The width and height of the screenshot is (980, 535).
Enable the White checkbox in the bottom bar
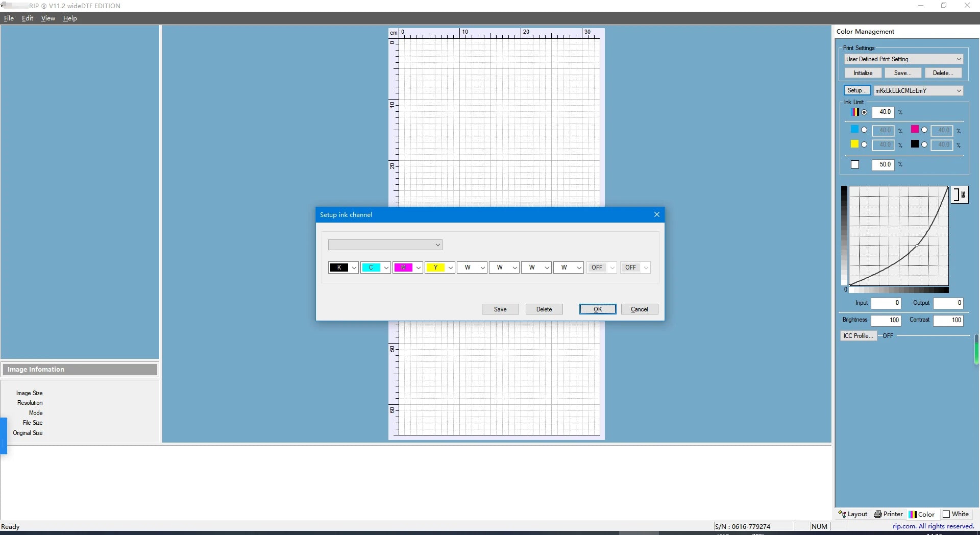point(947,514)
